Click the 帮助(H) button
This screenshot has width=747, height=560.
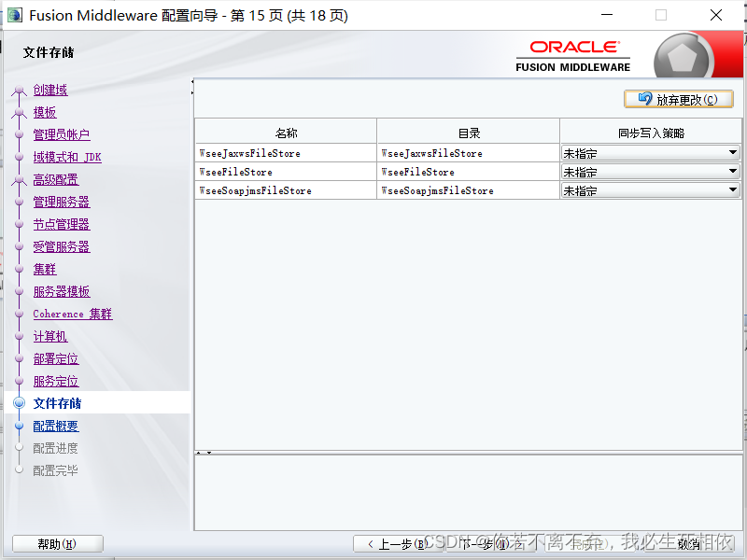point(57,544)
